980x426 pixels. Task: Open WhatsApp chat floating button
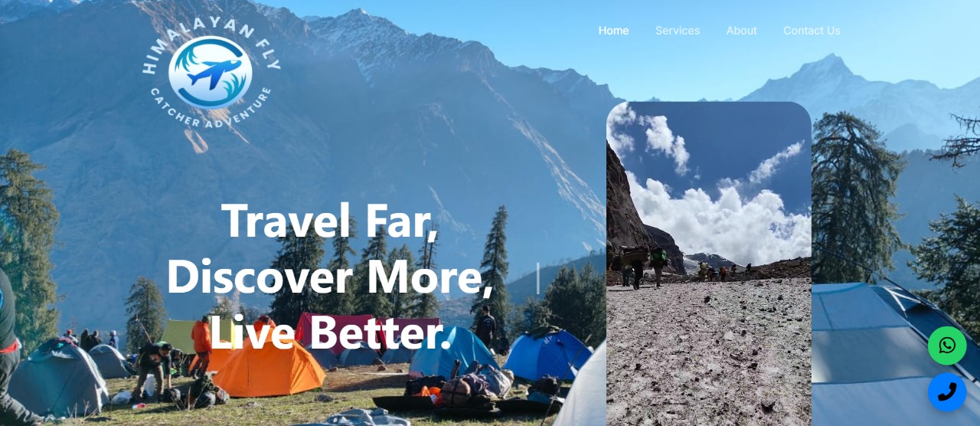pos(947,346)
